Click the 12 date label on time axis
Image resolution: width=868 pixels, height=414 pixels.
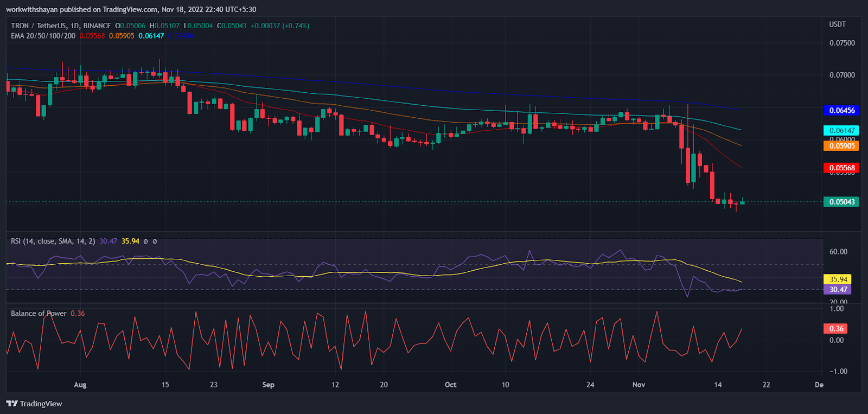coord(335,385)
